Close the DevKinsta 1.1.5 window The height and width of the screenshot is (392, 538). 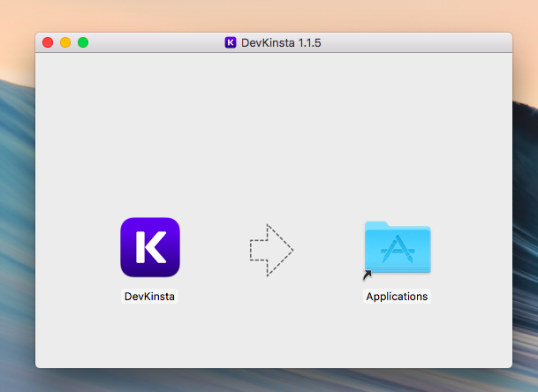[48, 42]
